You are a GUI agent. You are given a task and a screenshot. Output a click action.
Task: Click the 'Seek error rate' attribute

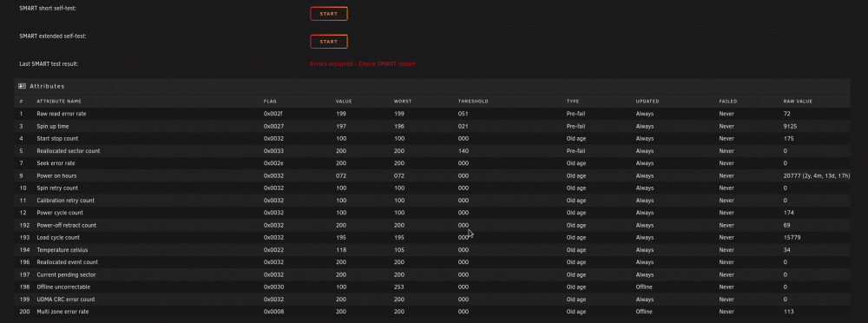tap(56, 163)
